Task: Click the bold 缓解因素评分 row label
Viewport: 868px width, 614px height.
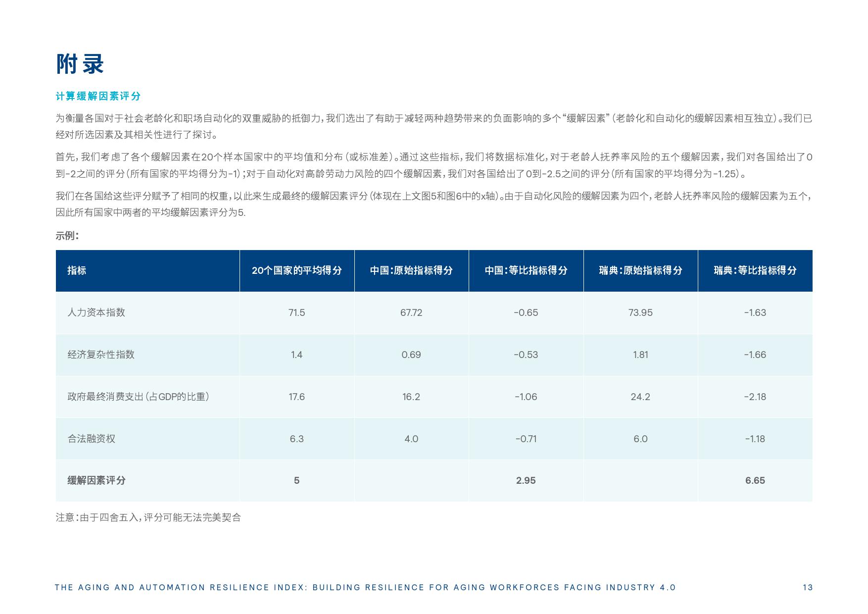Action: click(96, 480)
